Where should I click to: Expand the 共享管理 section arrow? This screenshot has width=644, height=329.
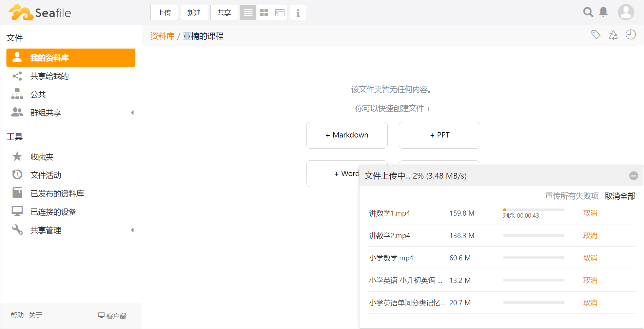coord(132,230)
